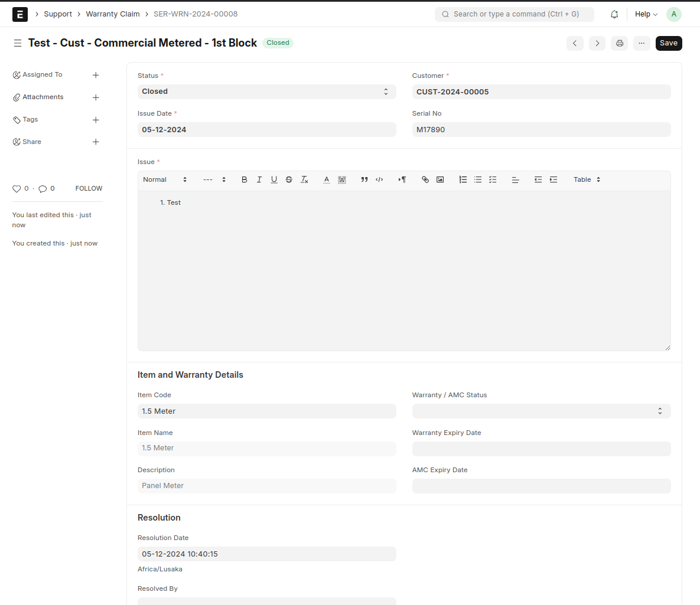This screenshot has width=700, height=605.
Task: Share document with plus icon
Action: click(x=96, y=142)
